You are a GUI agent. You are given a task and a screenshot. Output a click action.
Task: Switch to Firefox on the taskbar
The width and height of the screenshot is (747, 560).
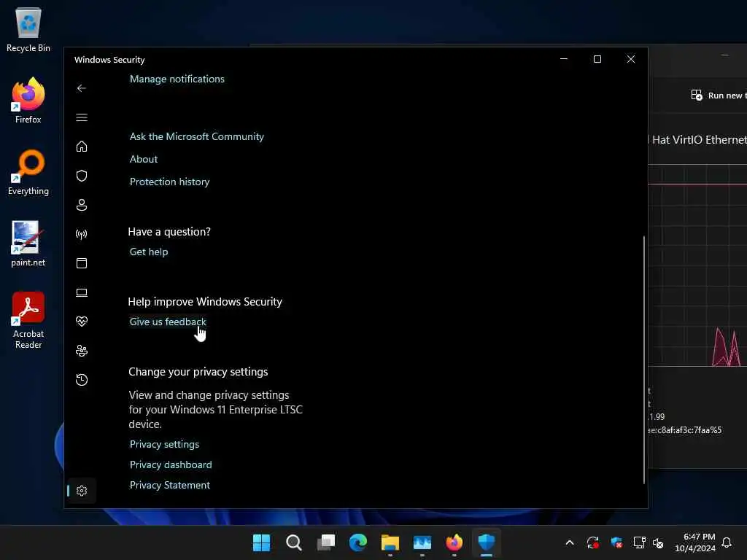point(454,542)
